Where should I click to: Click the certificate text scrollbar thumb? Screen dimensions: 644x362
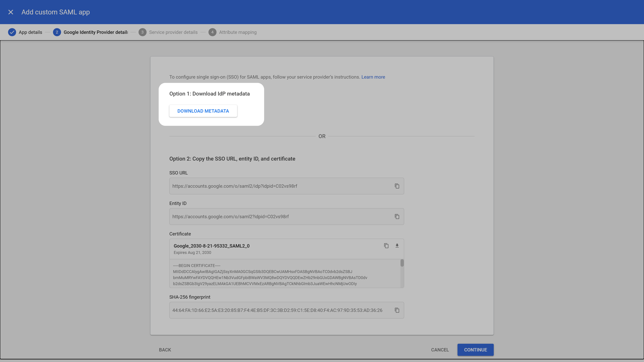point(402,263)
